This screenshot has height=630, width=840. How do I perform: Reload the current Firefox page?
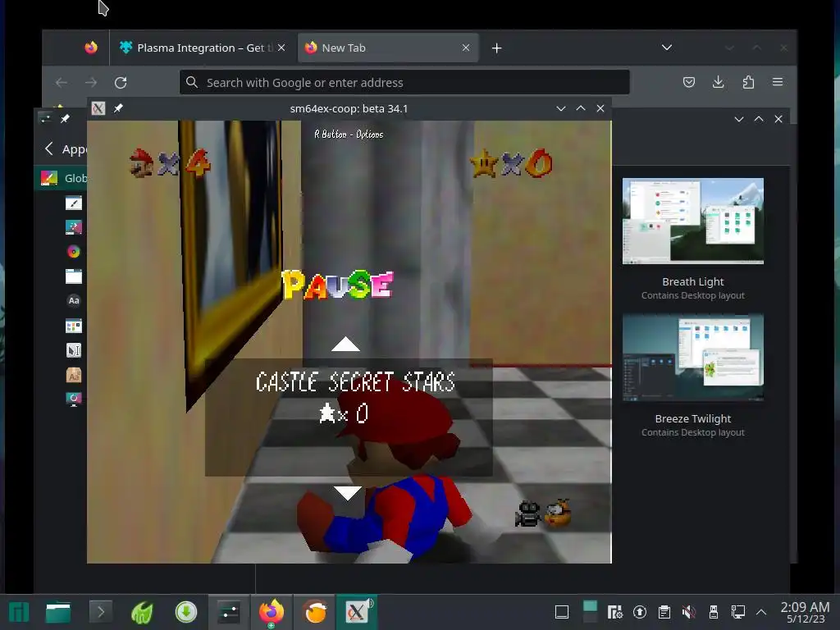click(121, 83)
